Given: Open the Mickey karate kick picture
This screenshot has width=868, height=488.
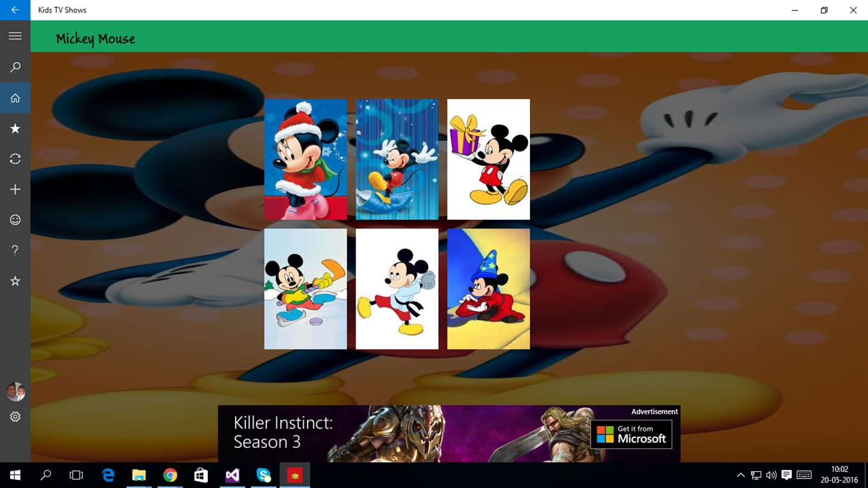Looking at the screenshot, I should 397,289.
